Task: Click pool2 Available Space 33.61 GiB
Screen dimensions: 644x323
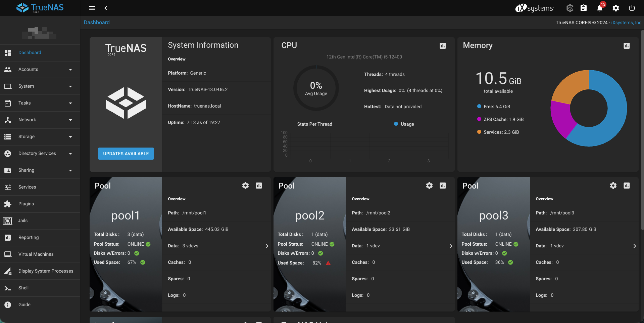Action: point(381,229)
